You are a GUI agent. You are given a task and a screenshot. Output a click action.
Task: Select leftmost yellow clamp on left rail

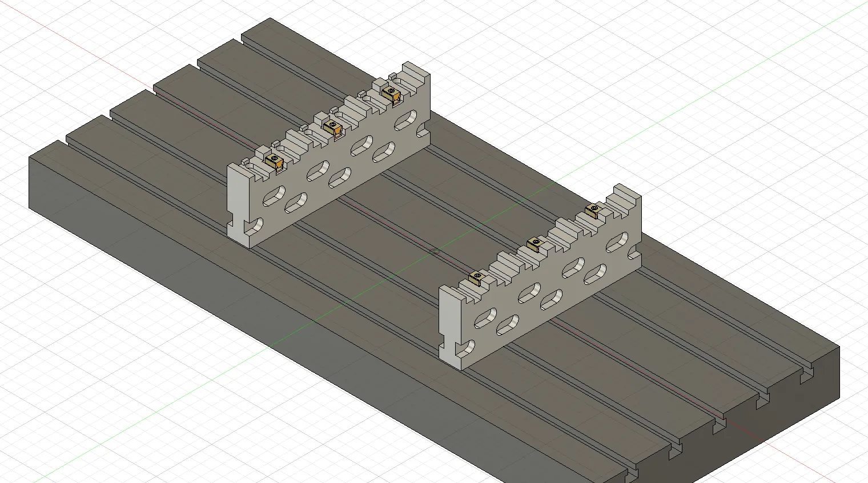click(x=275, y=162)
